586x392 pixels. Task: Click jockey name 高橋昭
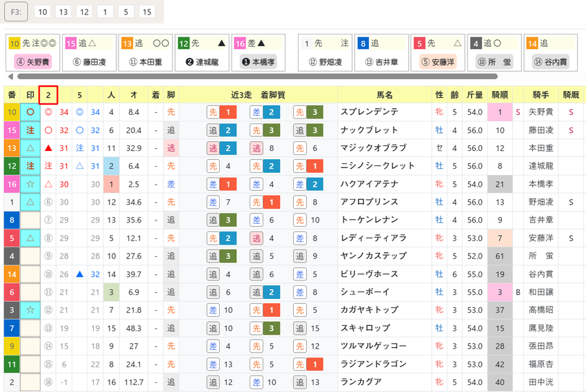540,310
